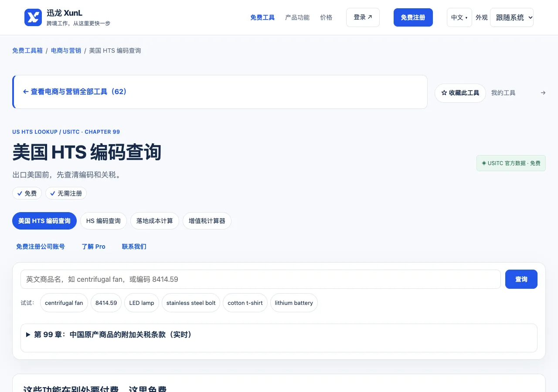The height and width of the screenshot is (392, 558).
Task: Open 查看电商与营销全部工具 (62) link
Action: (x=75, y=92)
